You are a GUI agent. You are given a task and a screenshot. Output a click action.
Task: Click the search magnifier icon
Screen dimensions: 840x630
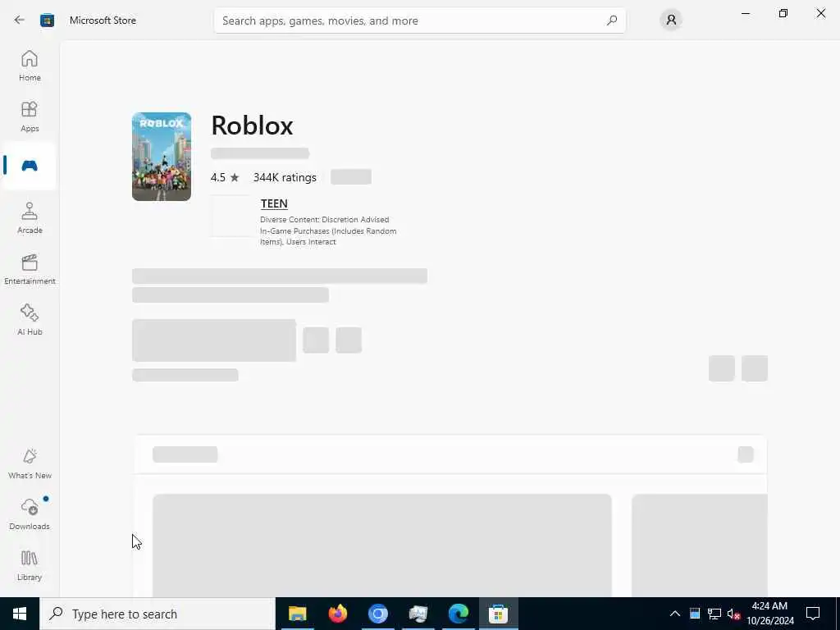pos(612,21)
